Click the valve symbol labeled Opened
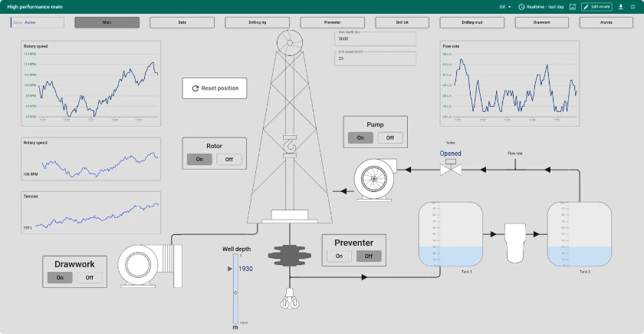This screenshot has width=644, height=334. [x=450, y=167]
